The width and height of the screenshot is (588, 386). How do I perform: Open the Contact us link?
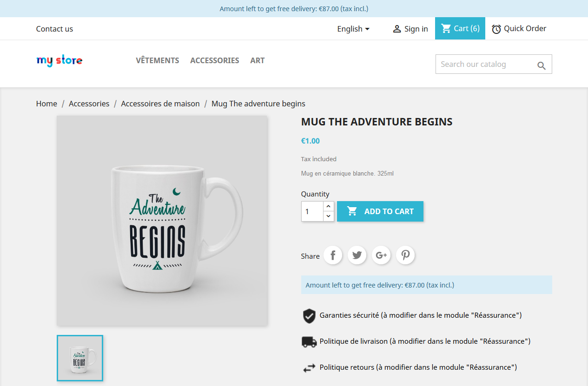(54, 29)
